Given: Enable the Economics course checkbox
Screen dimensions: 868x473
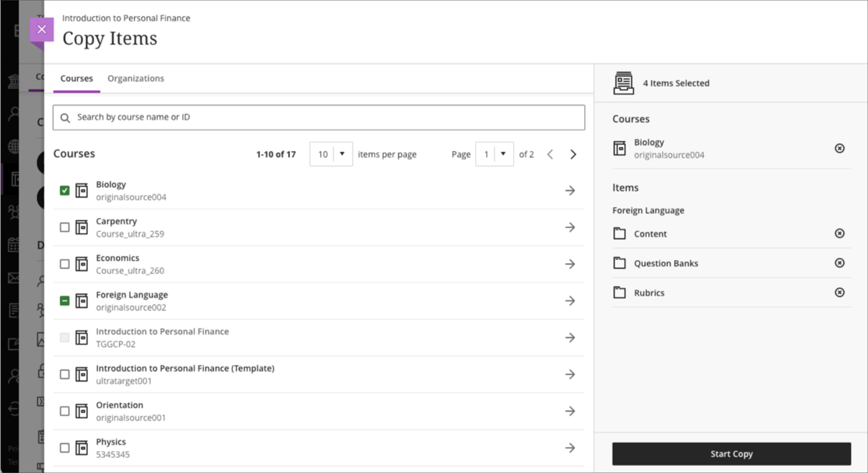Looking at the screenshot, I should click(x=64, y=264).
